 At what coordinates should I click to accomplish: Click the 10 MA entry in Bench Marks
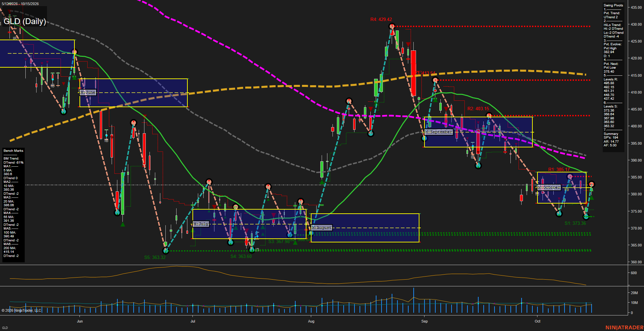click(x=9, y=186)
